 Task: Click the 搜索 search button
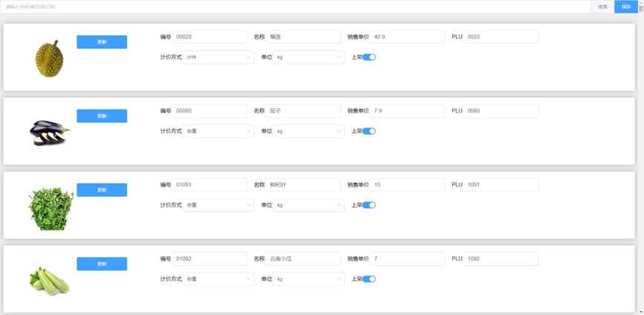pos(603,7)
